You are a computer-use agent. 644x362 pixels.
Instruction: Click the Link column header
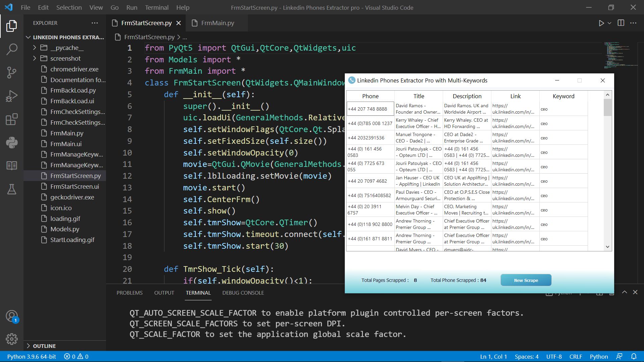coord(515,96)
